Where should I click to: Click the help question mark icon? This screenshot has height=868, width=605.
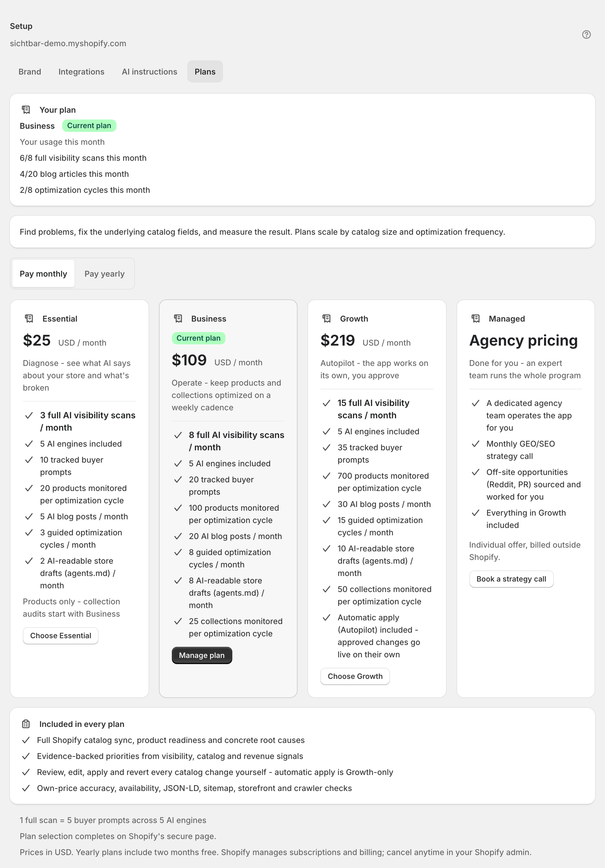(586, 34)
